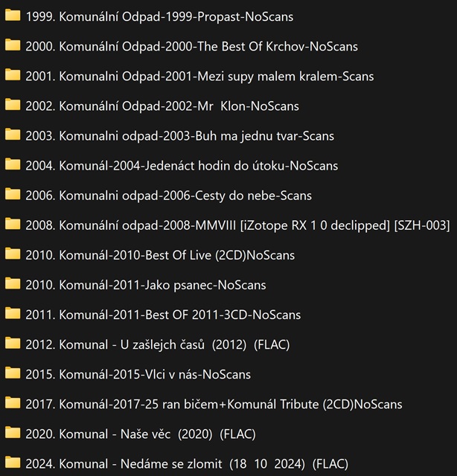The width and height of the screenshot is (457, 476).
Task: Click name '2010. Komunál-2010-Best Of Live (2CD)NoScans'
Action: pos(160,255)
